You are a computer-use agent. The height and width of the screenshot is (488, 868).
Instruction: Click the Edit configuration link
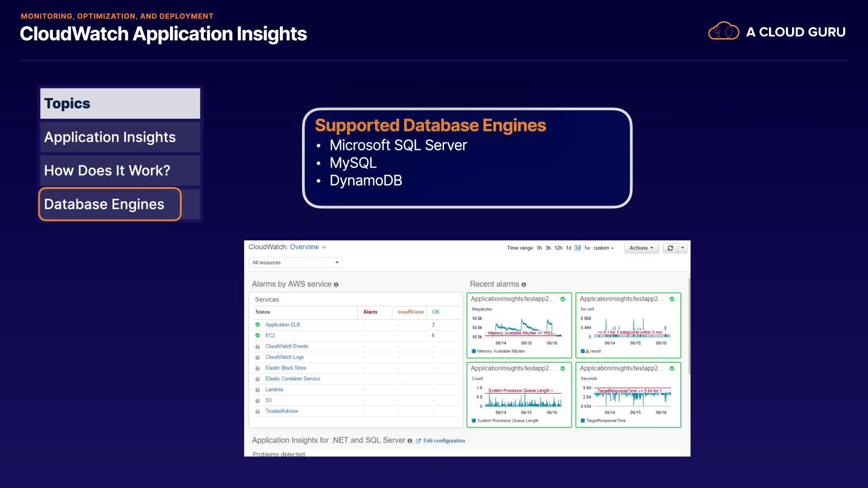click(x=443, y=441)
